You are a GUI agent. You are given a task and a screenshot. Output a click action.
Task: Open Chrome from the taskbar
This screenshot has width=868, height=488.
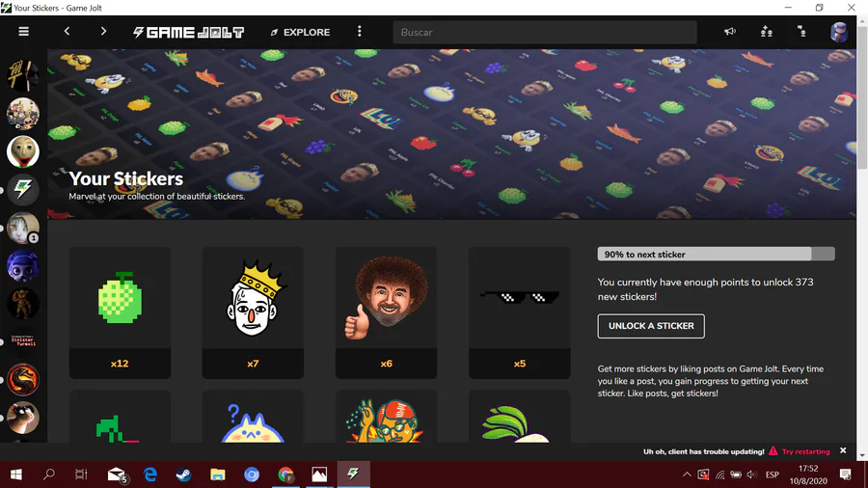click(x=285, y=474)
